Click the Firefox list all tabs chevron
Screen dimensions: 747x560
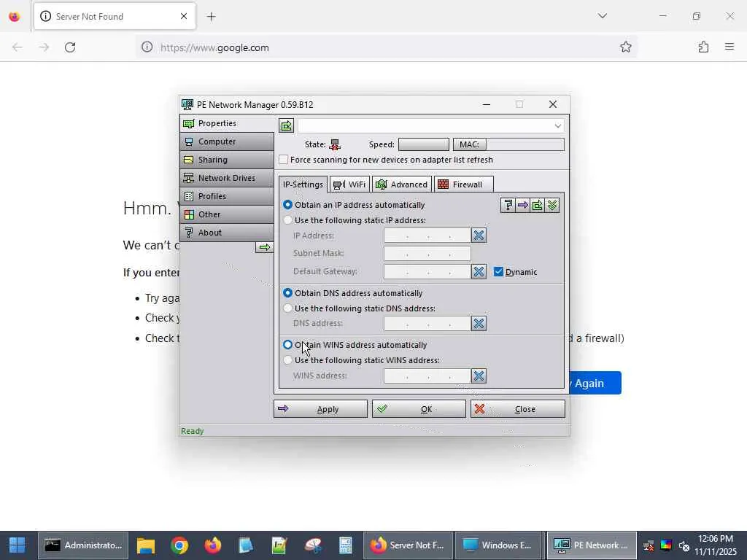602,16
